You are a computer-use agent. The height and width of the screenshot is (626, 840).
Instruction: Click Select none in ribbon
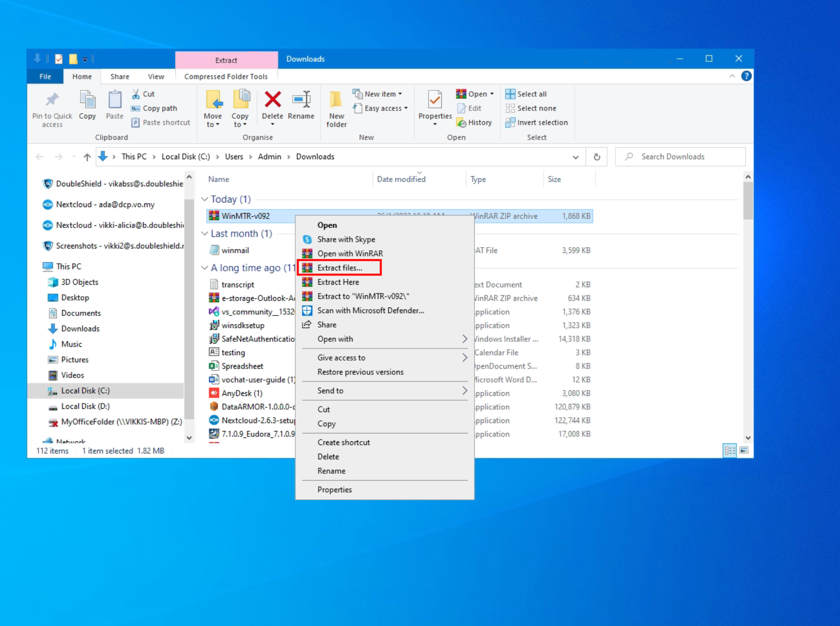[x=531, y=108]
